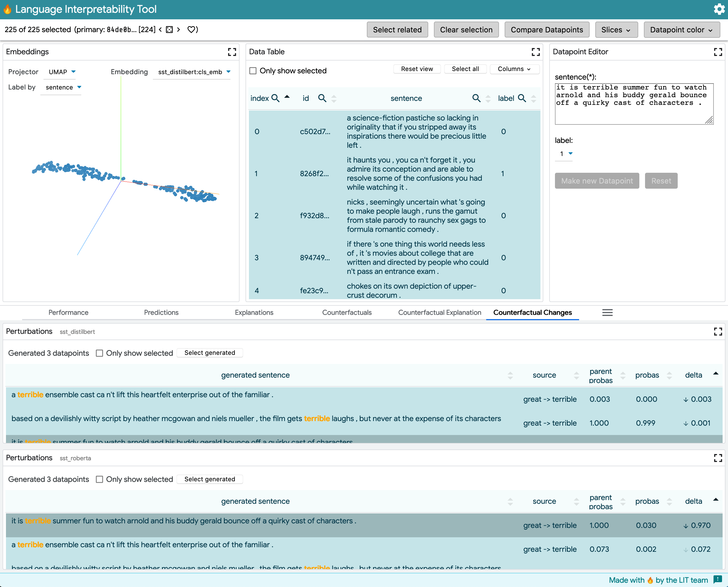Open the Columns selector in Data Table

pyautogui.click(x=514, y=69)
